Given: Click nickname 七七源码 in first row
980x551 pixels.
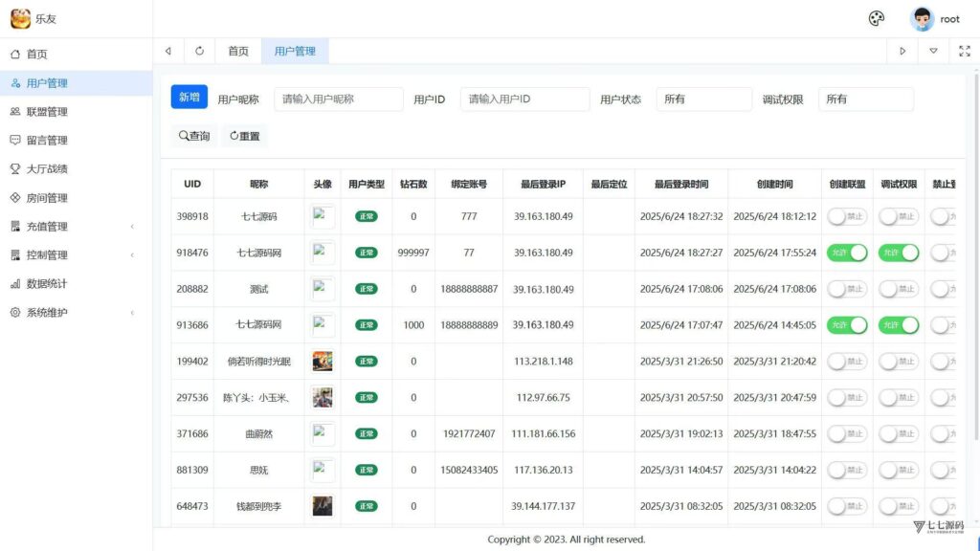Looking at the screenshot, I should click(258, 217).
